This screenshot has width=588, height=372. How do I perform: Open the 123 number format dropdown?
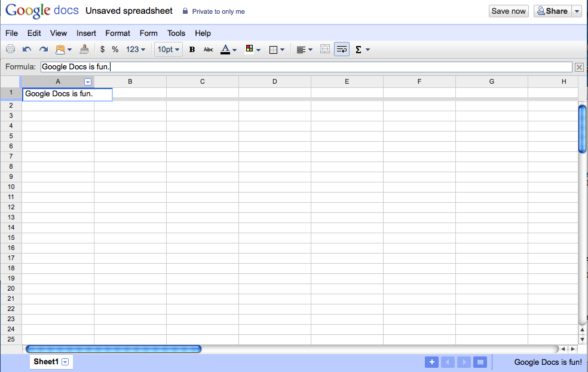point(134,49)
